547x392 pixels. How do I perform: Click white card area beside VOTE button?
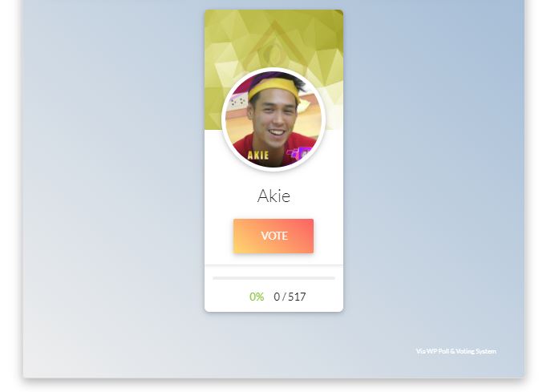328,236
